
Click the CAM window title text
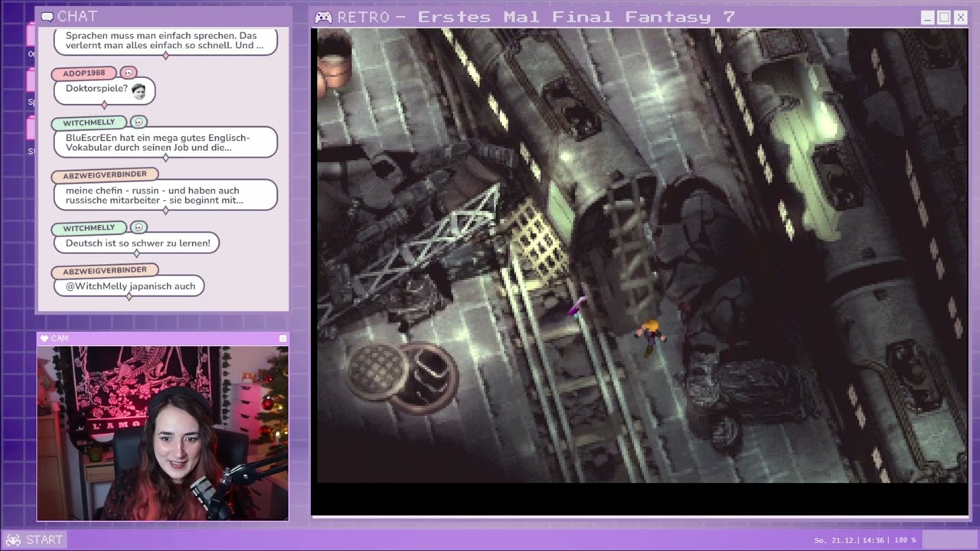[x=60, y=338]
